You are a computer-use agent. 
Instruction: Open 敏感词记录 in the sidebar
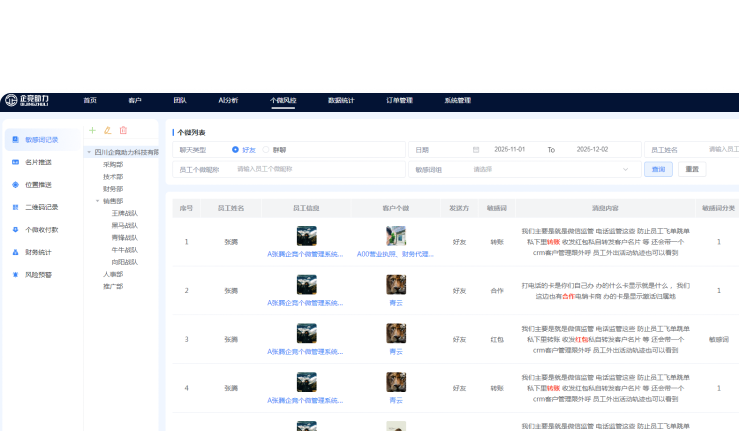pos(41,140)
